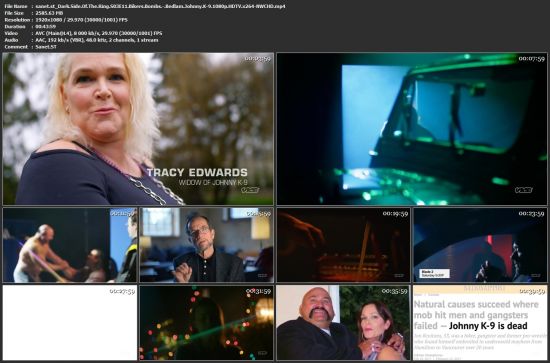Open the blank white thumbnail at 00:27:59

[69, 322]
